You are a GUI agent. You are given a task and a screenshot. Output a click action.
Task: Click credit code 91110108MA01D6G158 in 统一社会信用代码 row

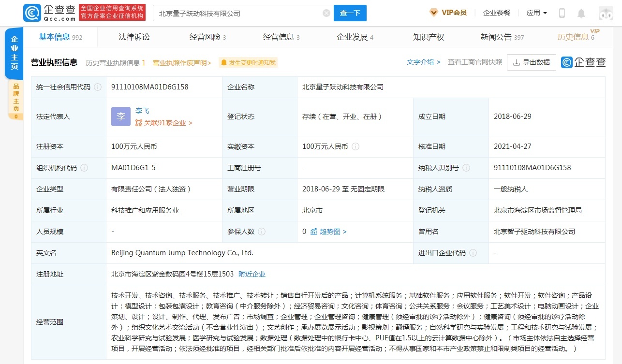pos(150,87)
